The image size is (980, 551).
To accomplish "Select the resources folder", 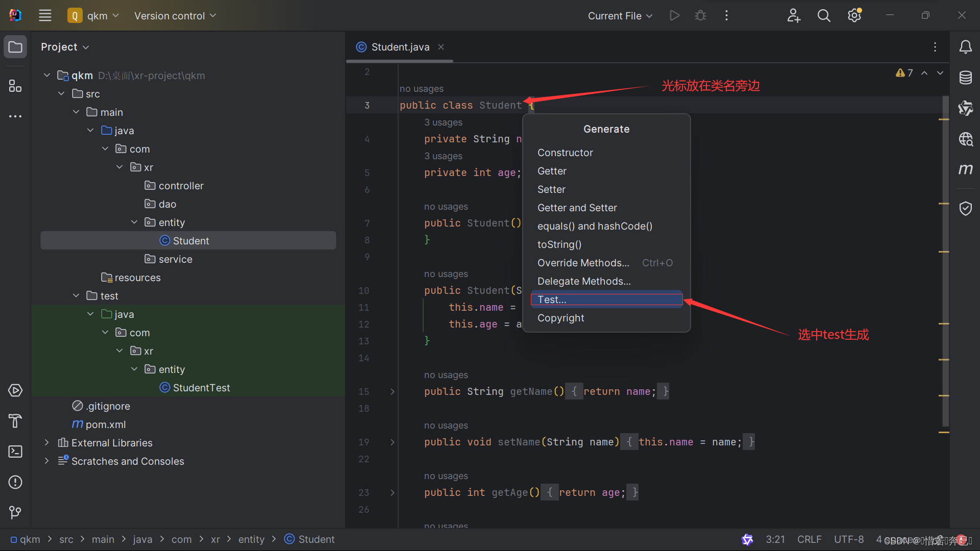I will 131,278.
